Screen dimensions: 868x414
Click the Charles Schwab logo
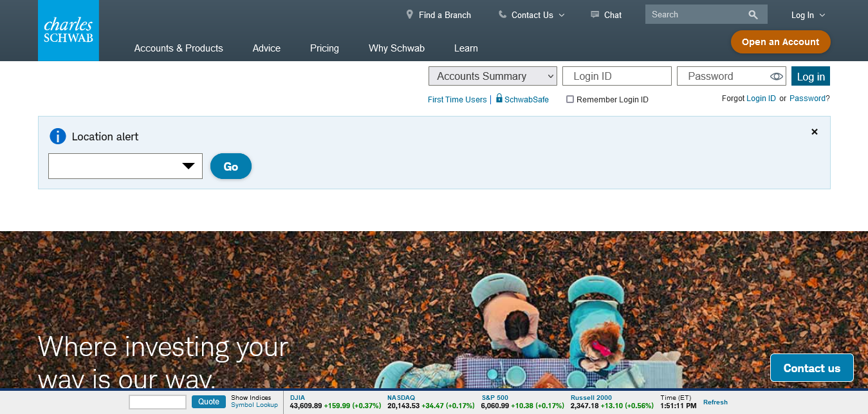click(x=68, y=30)
